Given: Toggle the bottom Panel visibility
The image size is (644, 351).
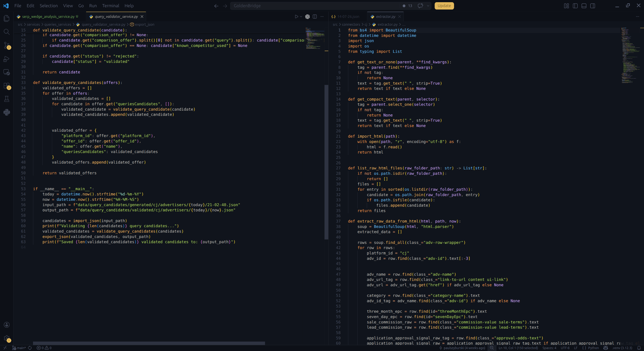Looking at the screenshot, I should coord(584,6).
